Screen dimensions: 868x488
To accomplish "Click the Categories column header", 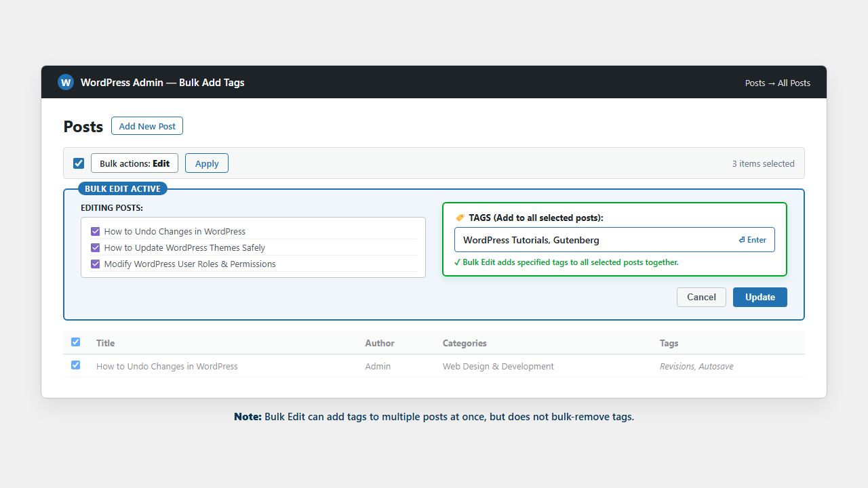I will click(x=465, y=343).
